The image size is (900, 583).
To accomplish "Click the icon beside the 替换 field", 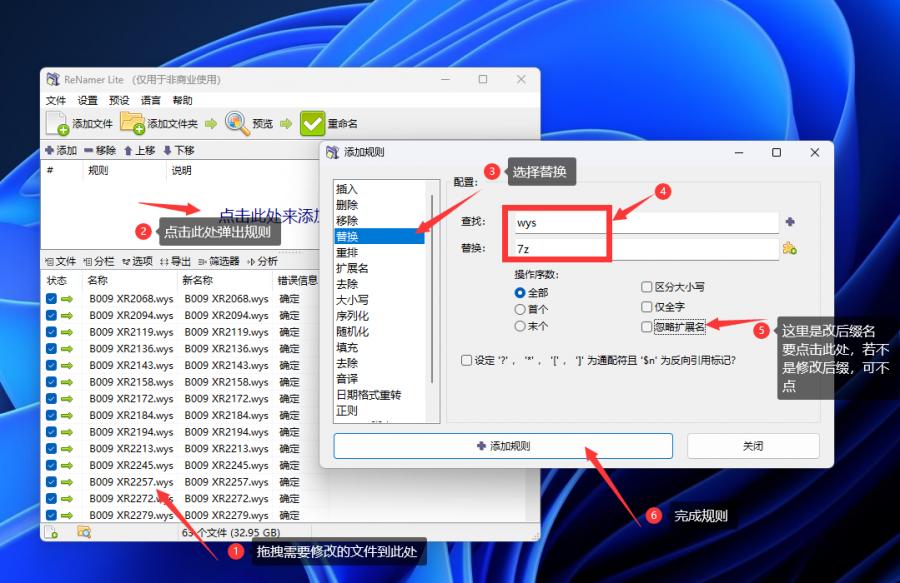I will click(790, 248).
